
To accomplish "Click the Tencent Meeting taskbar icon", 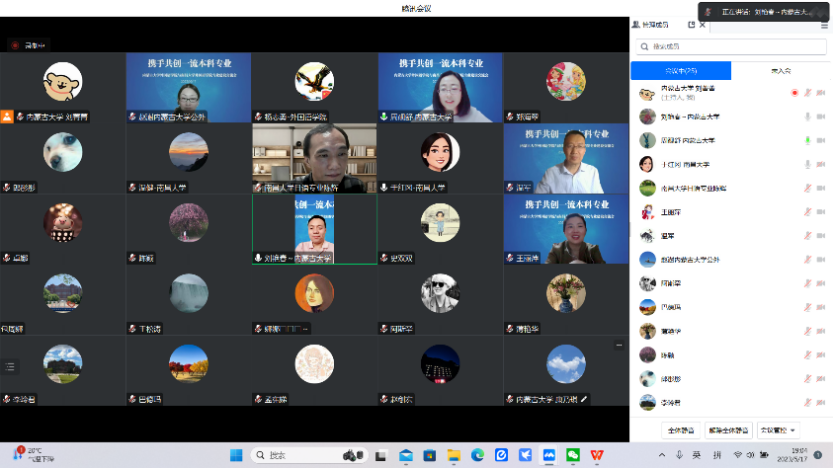I will [x=549, y=455].
